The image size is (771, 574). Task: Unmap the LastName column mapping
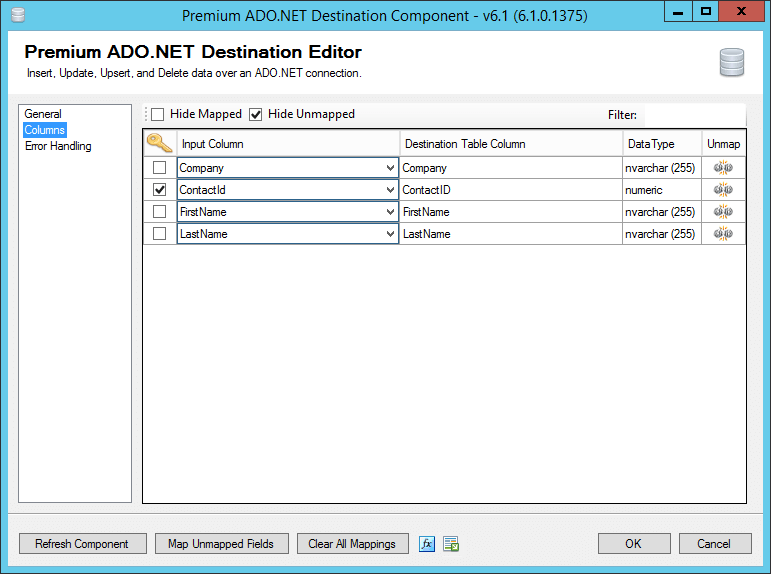click(x=723, y=234)
